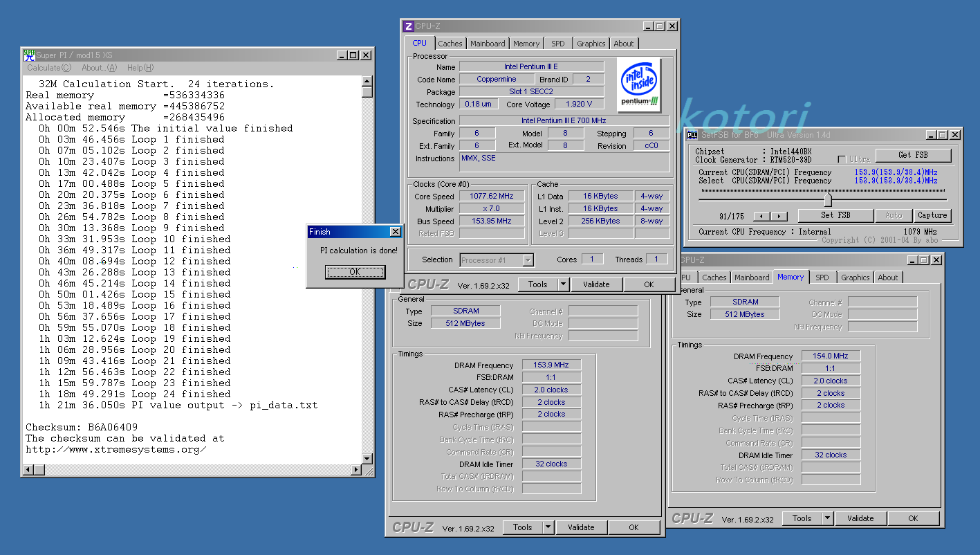The height and width of the screenshot is (555, 980).
Task: Click the SetFSB PLL title bar icon
Action: pos(692,134)
